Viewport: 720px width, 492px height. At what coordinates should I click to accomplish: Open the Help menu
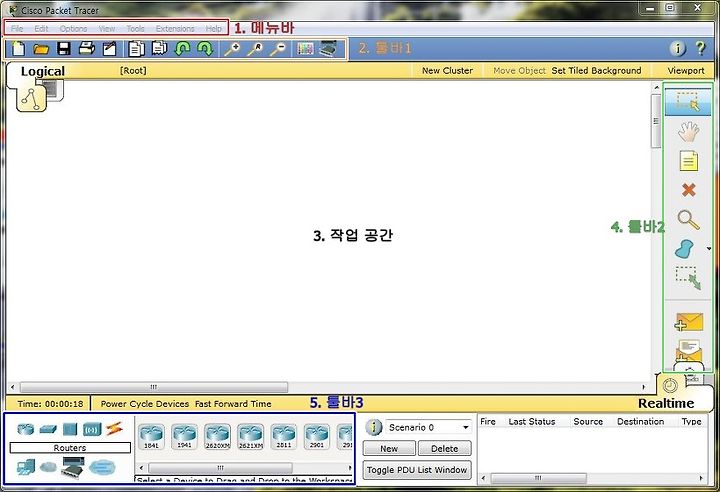[213, 28]
